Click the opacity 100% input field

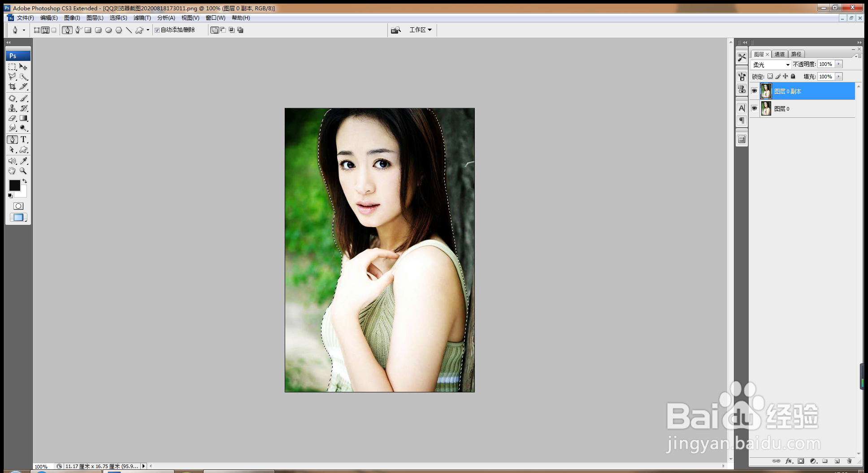pyautogui.click(x=826, y=64)
